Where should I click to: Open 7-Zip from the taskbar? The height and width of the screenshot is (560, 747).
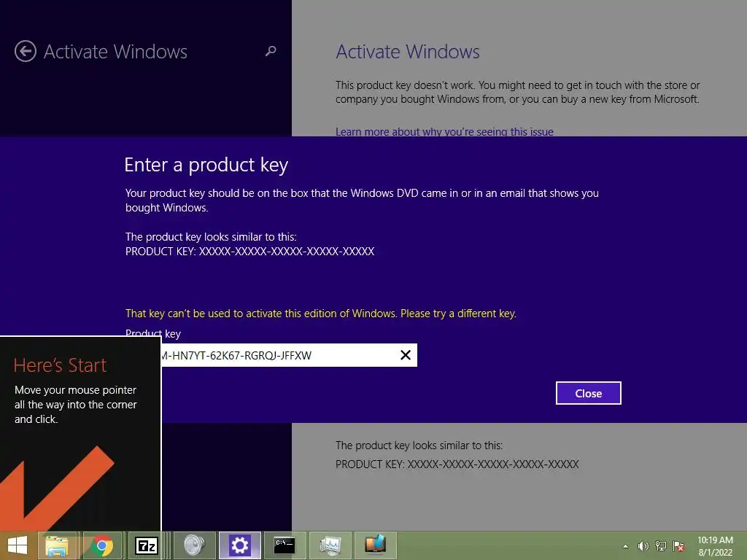tap(146, 545)
